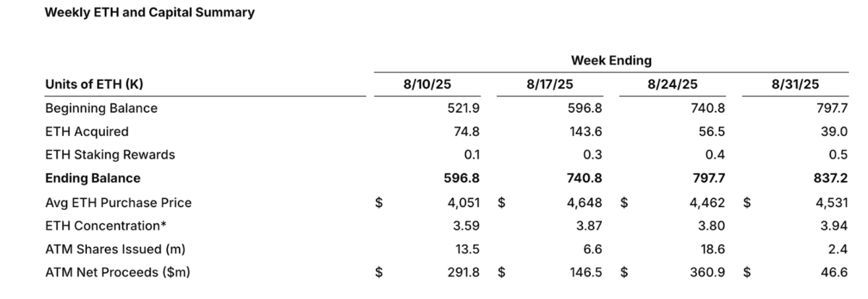Select the Week Ending header
This screenshot has width=868, height=299.
point(610,59)
